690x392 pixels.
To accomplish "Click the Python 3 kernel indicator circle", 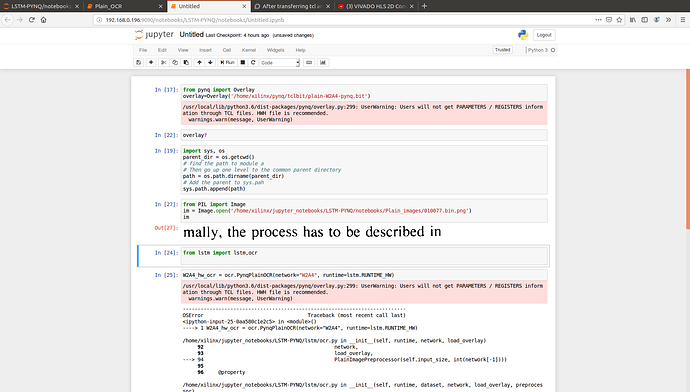I will (x=553, y=50).
